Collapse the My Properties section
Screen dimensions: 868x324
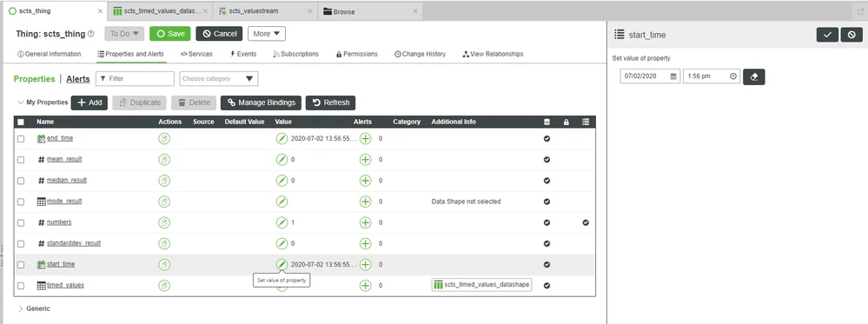(21, 102)
